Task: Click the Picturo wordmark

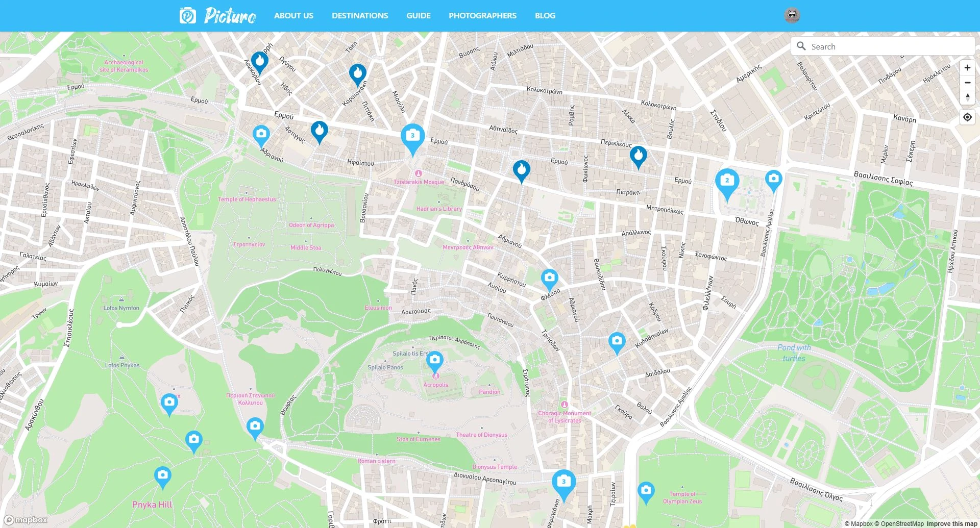Action: (x=230, y=16)
